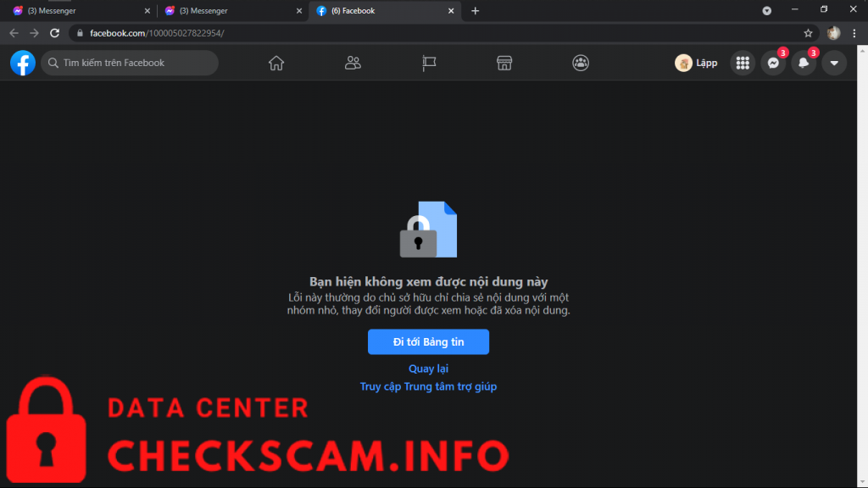Image resolution: width=868 pixels, height=488 pixels.
Task: Switch to the second (3) Messenger tab
Action: pos(232,11)
